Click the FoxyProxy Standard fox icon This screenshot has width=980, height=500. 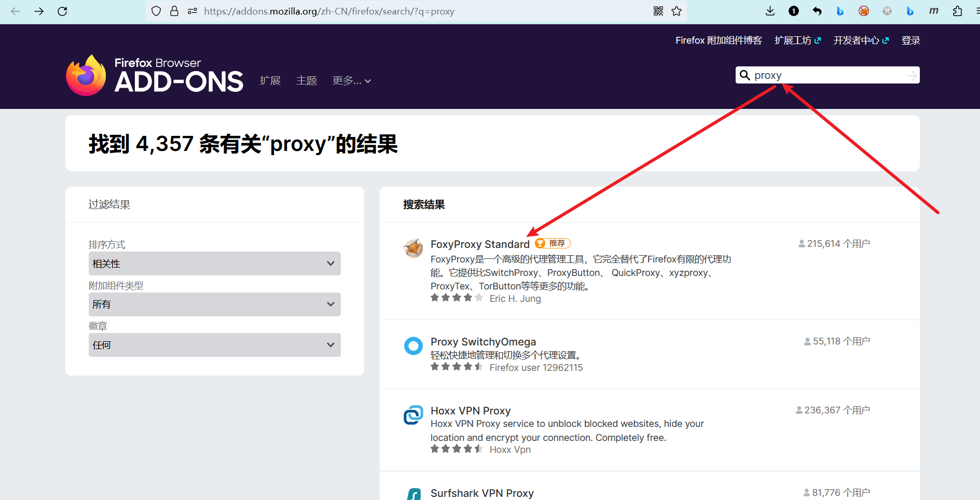pos(413,248)
